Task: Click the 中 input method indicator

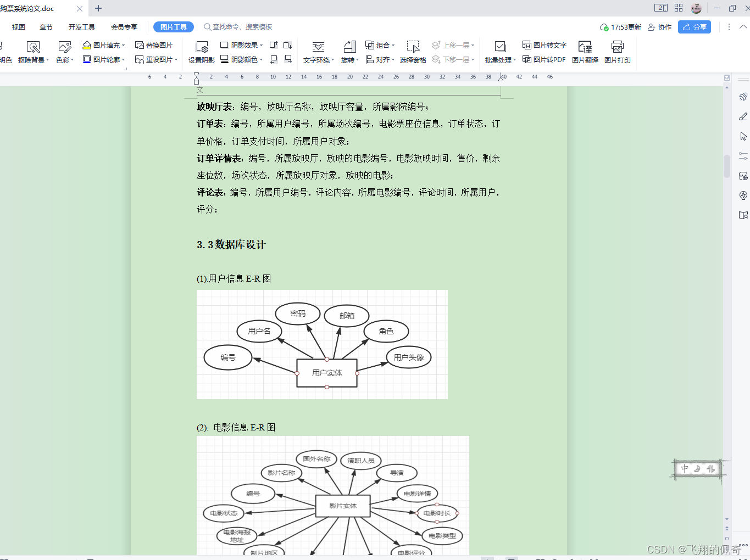Action: click(685, 468)
